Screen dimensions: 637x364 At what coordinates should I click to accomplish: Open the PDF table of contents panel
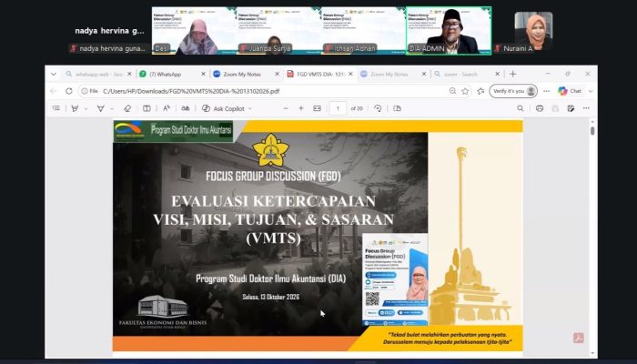pyautogui.click(x=56, y=108)
